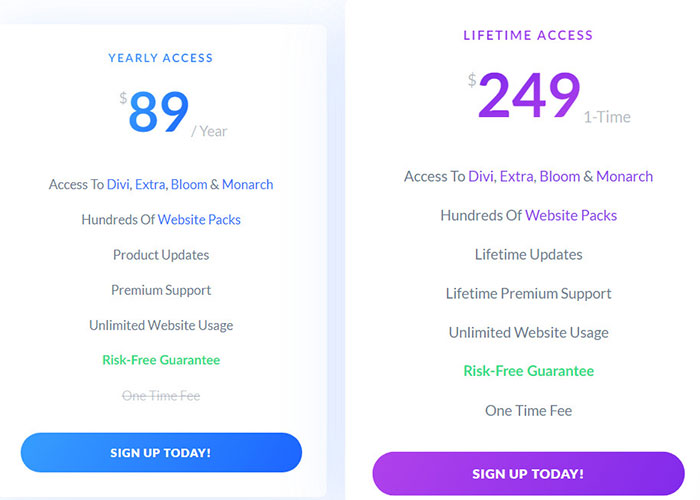This screenshot has height=500, width=700.
Task: Visit the purple Monarch link in lifetime plan
Action: coord(625,177)
